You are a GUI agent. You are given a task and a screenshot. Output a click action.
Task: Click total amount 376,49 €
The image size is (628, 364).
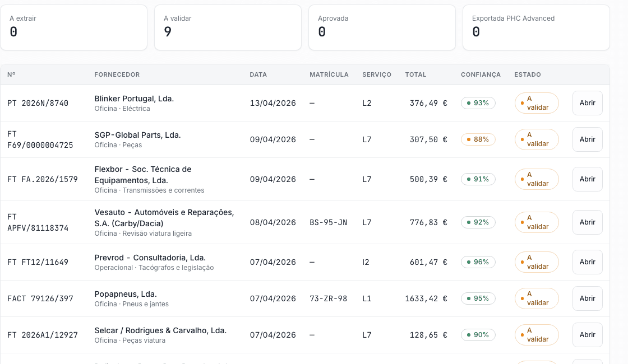pos(428,103)
